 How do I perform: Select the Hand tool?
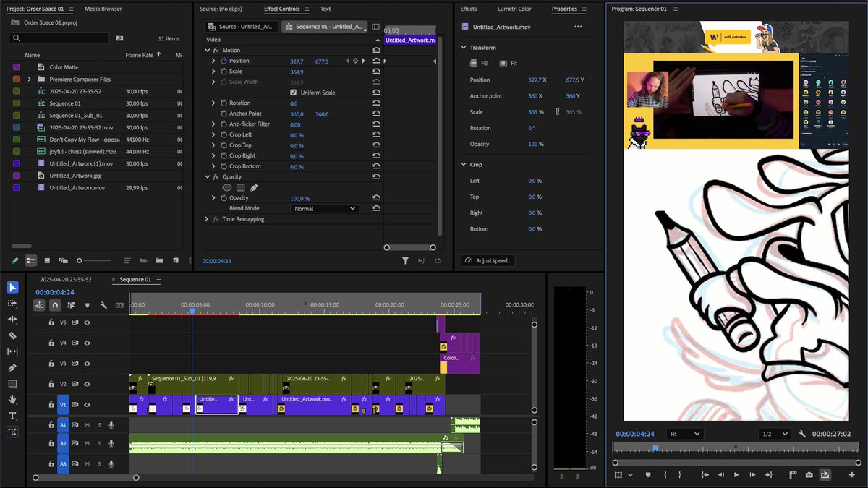click(12, 400)
